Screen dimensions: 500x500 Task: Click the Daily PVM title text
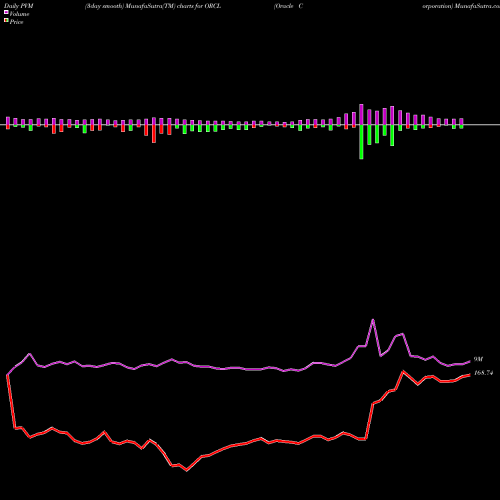click(19, 6)
